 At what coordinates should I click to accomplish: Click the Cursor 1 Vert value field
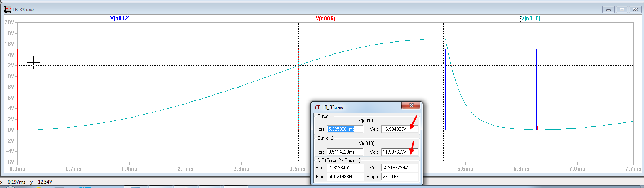(x=399, y=129)
